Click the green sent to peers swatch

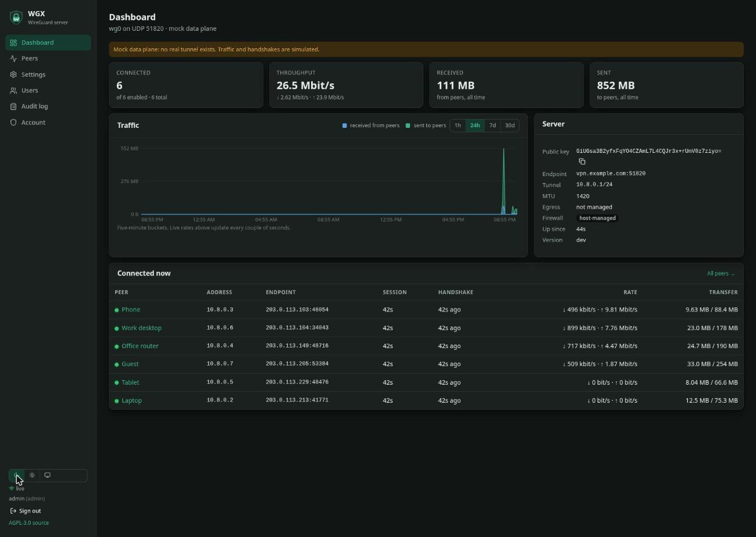[x=408, y=126]
